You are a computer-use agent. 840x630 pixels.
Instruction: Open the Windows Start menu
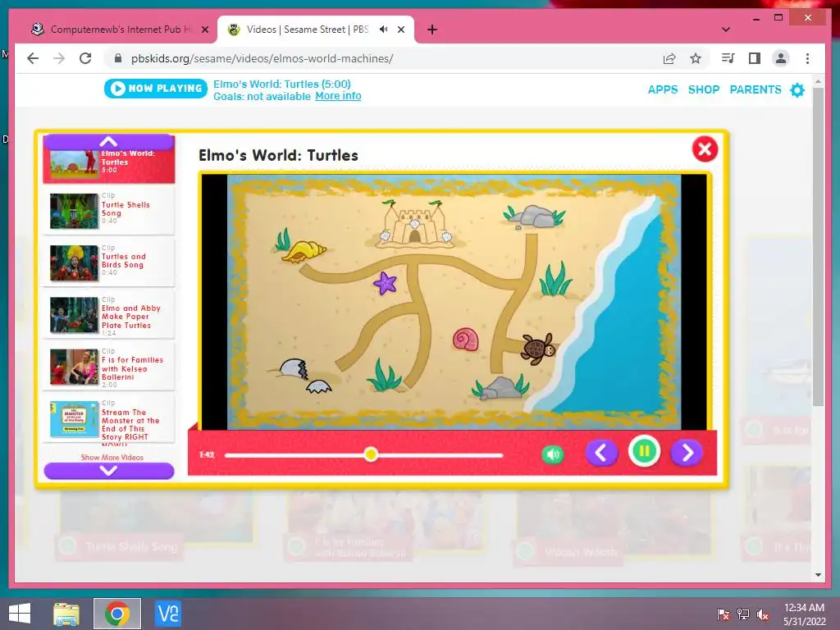point(20,614)
